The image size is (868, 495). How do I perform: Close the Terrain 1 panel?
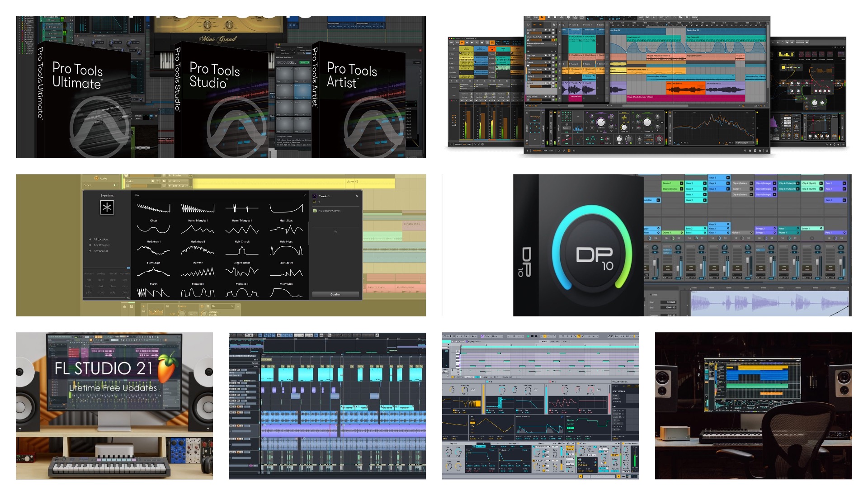(x=357, y=196)
